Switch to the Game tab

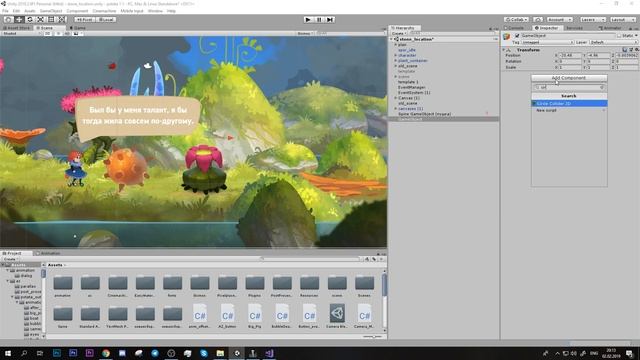point(78,28)
